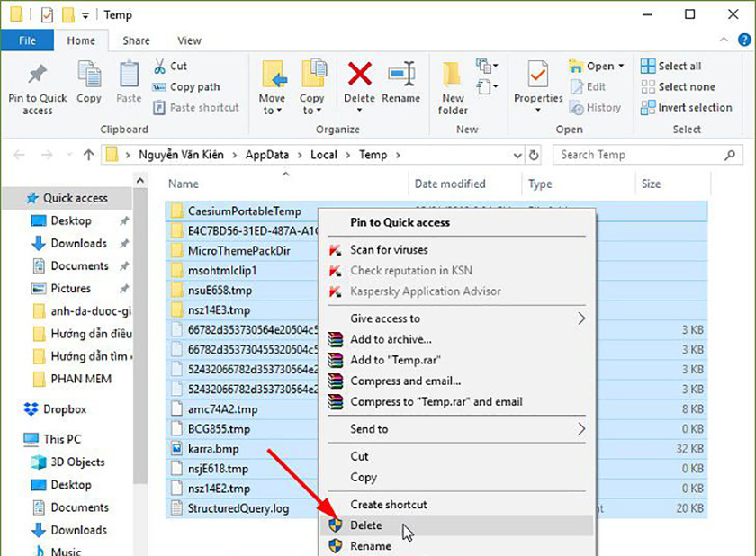Click Select all in the ribbon
The image size is (756, 556).
[679, 66]
